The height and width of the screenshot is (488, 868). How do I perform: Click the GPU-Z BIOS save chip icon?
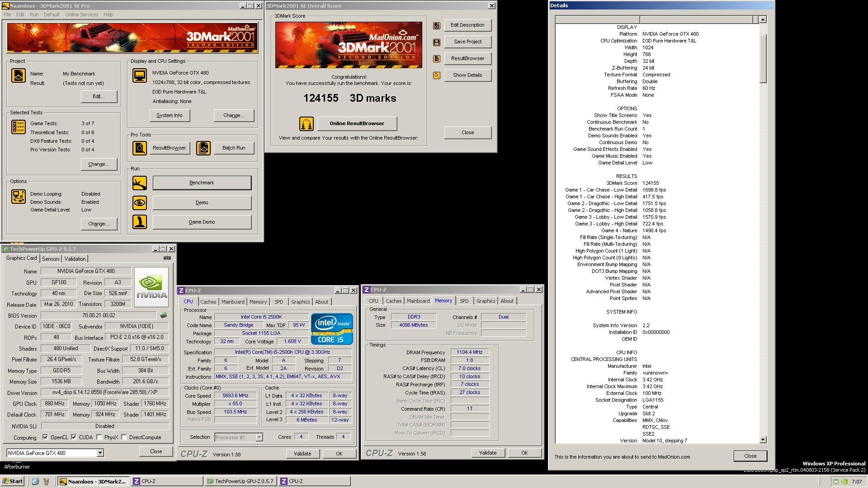click(164, 315)
